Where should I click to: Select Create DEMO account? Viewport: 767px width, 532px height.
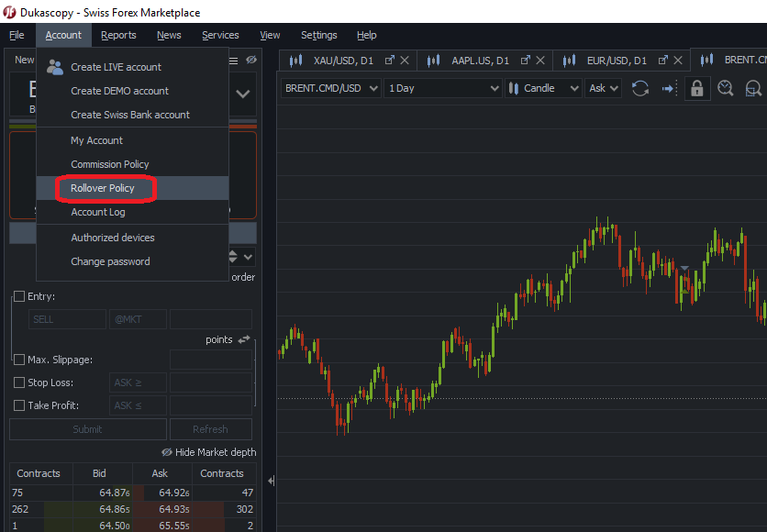click(132, 91)
